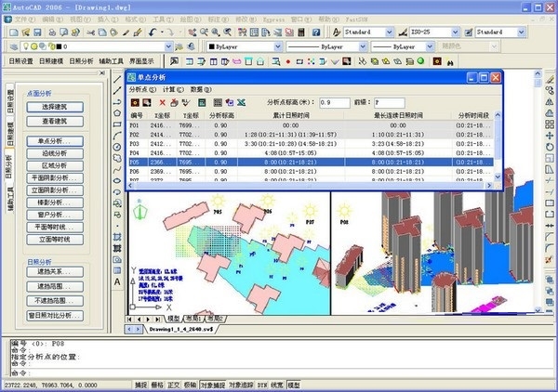Click the 单点分析 horizontal scrollbar
This screenshot has width=558, height=392.
pos(310,185)
